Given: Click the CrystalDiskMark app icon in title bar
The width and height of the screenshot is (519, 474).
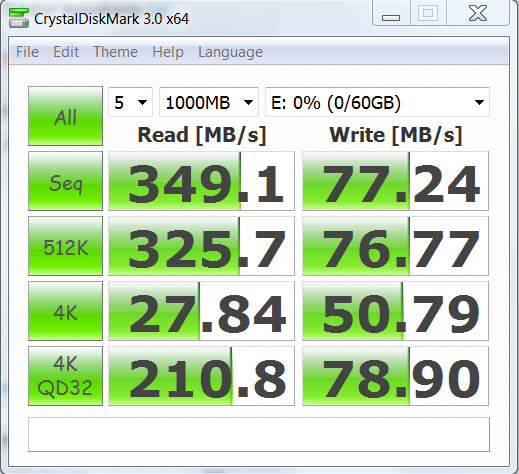Looking at the screenshot, I should pos(19,18).
